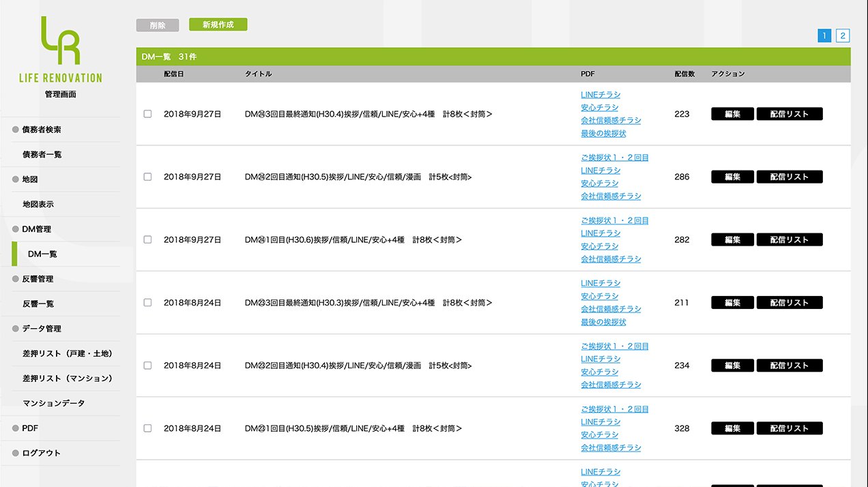Screen dimensions: 868x487
Task: Open the PDF sidebar section
Action: click(x=30, y=428)
